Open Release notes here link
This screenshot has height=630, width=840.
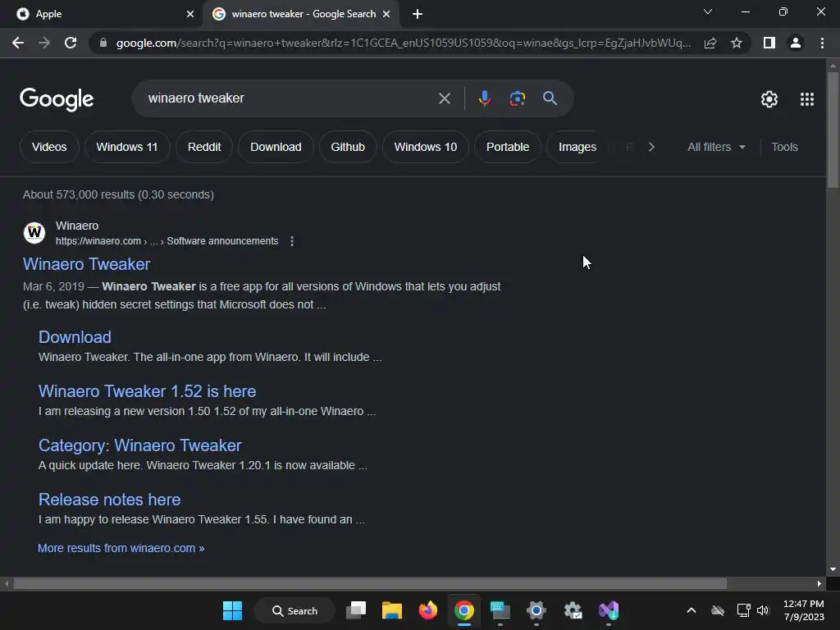(x=109, y=500)
